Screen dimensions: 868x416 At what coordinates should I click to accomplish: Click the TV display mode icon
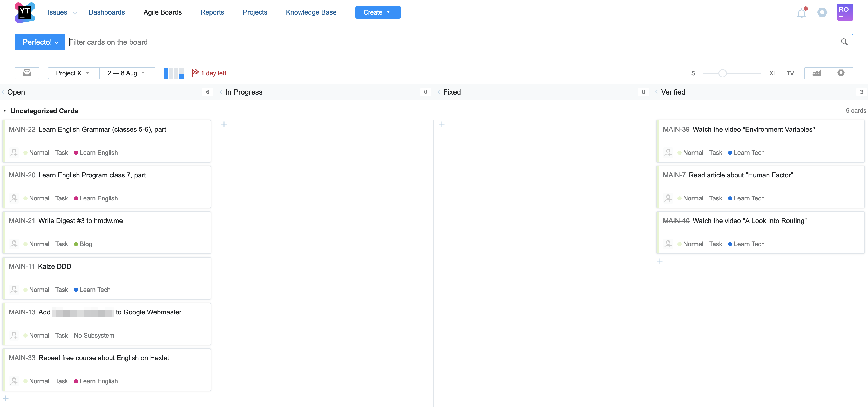pyautogui.click(x=790, y=72)
